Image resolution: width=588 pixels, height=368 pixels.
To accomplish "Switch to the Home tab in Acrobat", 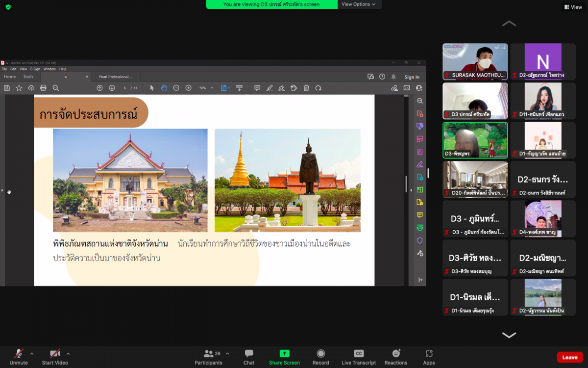I will (10, 77).
